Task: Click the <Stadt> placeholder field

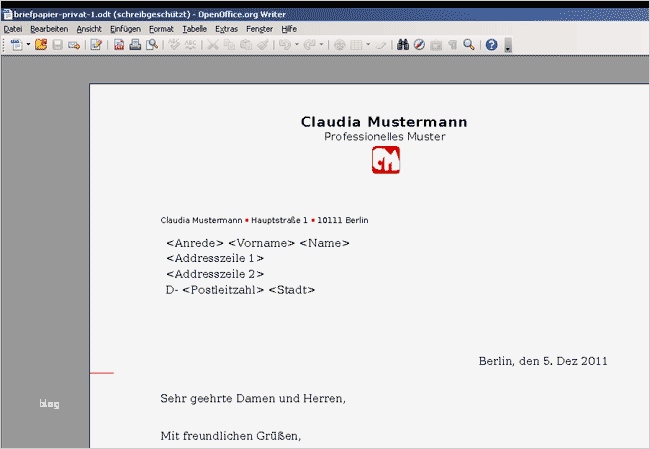Action: click(292, 290)
